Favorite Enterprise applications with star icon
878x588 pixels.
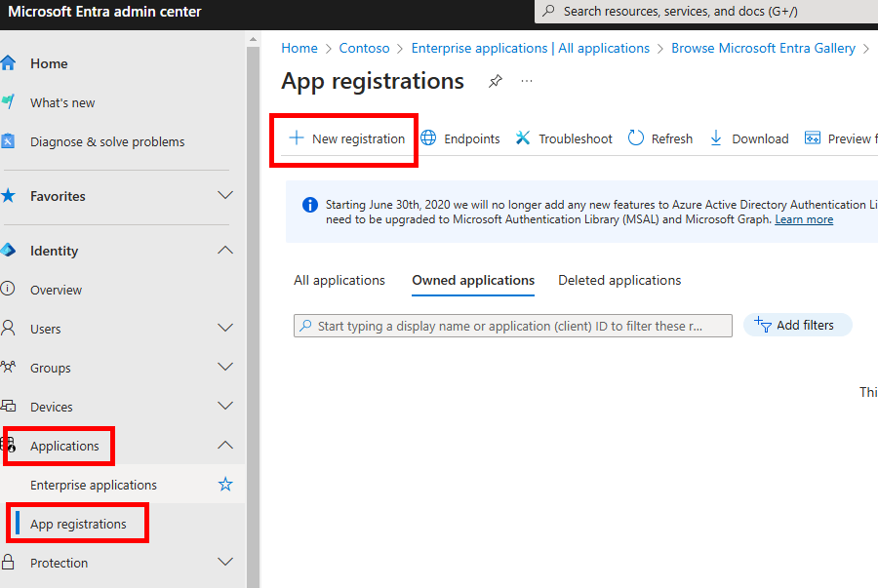[225, 484]
